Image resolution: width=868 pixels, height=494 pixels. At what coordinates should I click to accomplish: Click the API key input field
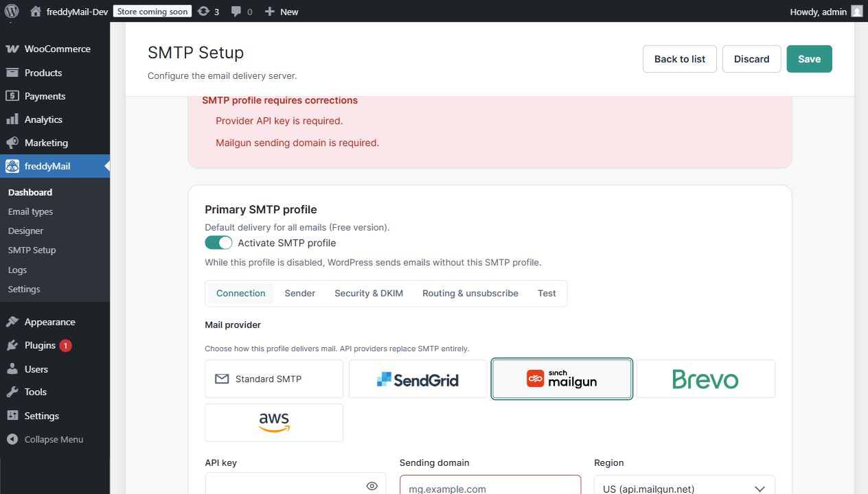(295, 484)
